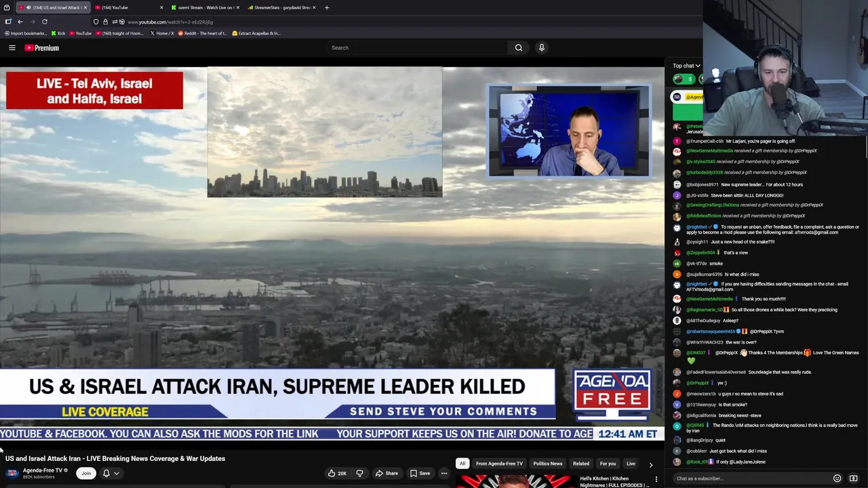Viewport: 868px width, 488px height.
Task: Share the live stream video
Action: tap(387, 473)
